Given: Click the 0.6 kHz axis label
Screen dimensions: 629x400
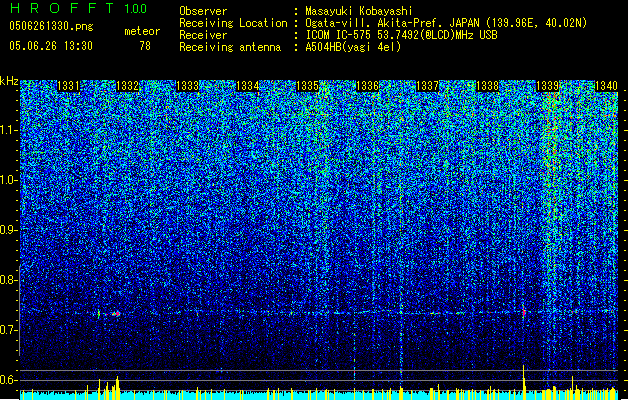Looking at the screenshot, I should (8, 380).
